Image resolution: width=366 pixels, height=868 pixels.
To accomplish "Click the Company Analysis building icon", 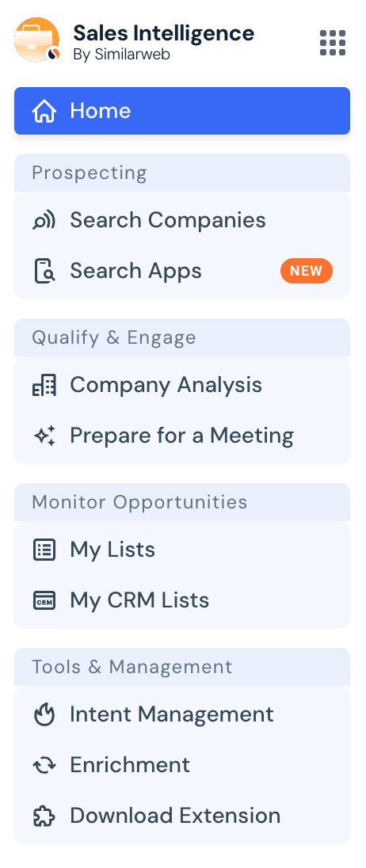I will point(44,385).
